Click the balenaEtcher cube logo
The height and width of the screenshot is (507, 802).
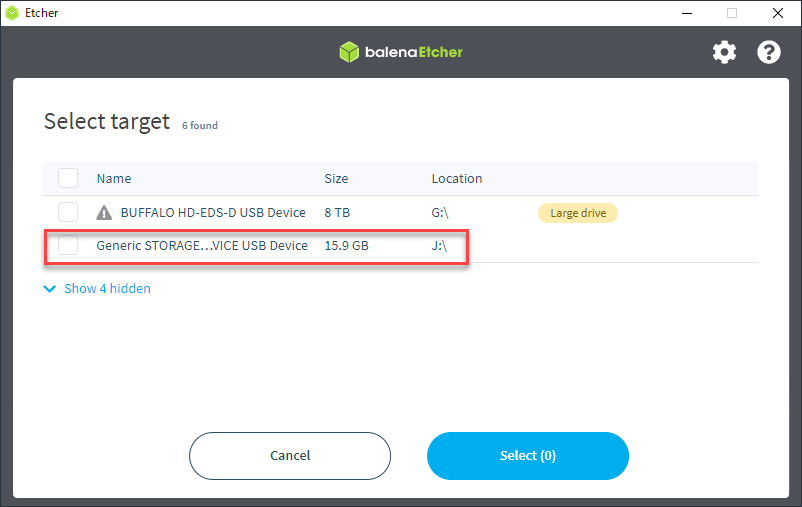tap(349, 52)
